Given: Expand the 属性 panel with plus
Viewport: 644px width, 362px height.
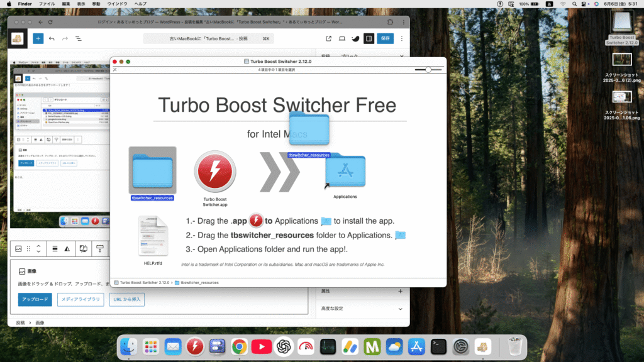Looking at the screenshot, I should 401,292.
